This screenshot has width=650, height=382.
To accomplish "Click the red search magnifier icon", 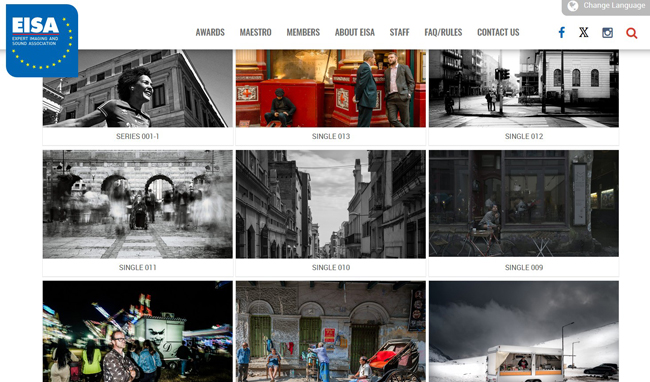I will tap(631, 33).
